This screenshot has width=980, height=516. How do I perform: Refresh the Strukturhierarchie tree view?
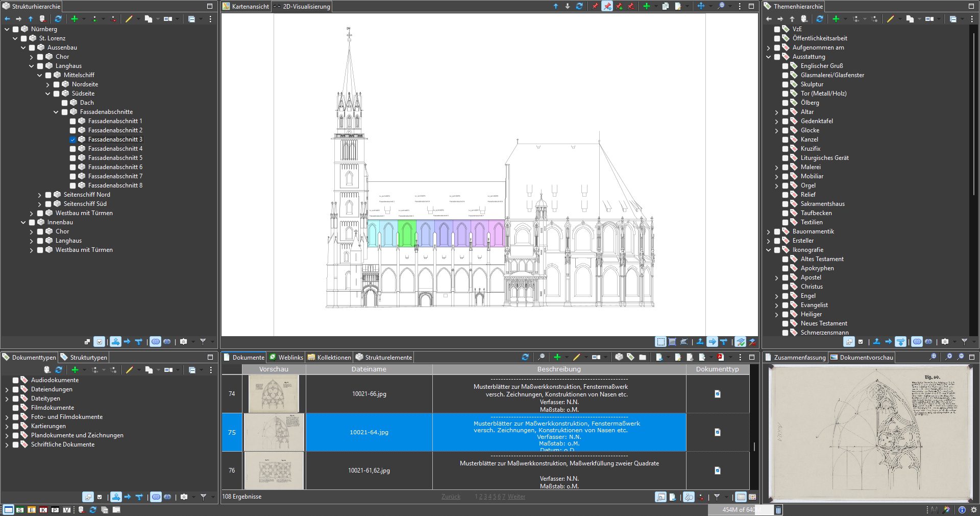click(58, 19)
